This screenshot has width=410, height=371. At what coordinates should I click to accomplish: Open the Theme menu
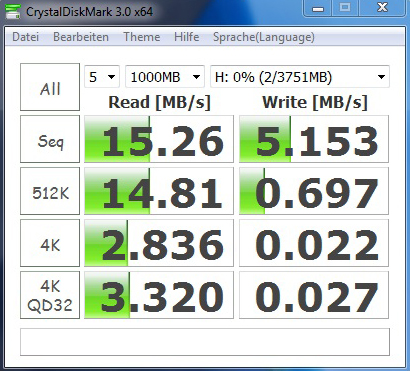tap(142, 37)
